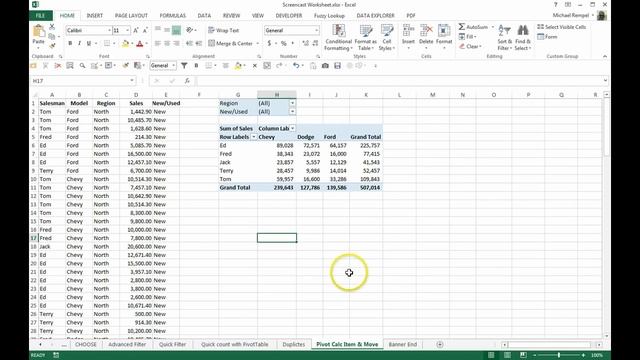Toggle bold B in the Quick Access Toolbar
The height and width of the screenshot is (360, 640).
196,66
